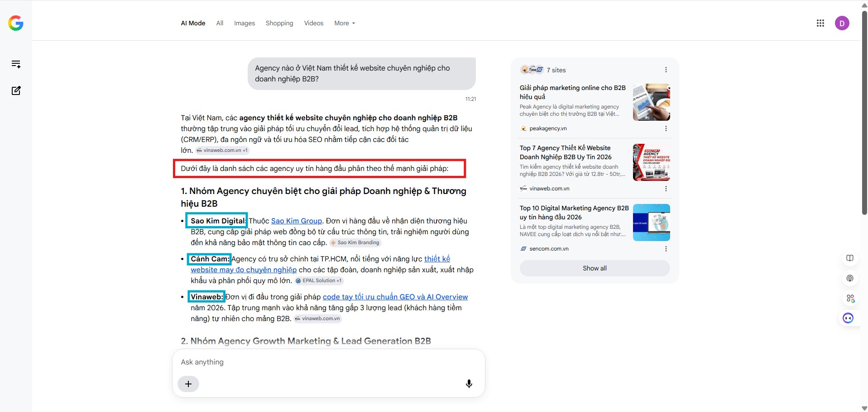Click the heading '2. Nhóm Agency Growth Marketing'
This screenshot has height=412, width=868.
[306, 341]
